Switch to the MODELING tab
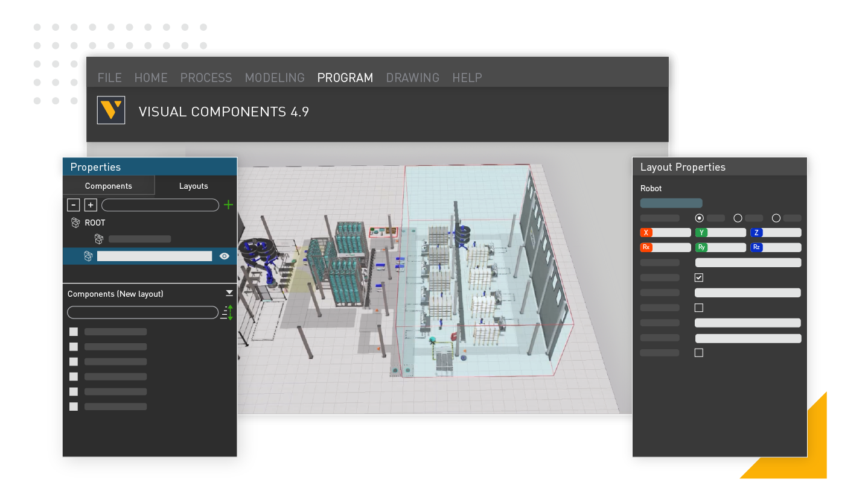868x503 pixels. (275, 78)
